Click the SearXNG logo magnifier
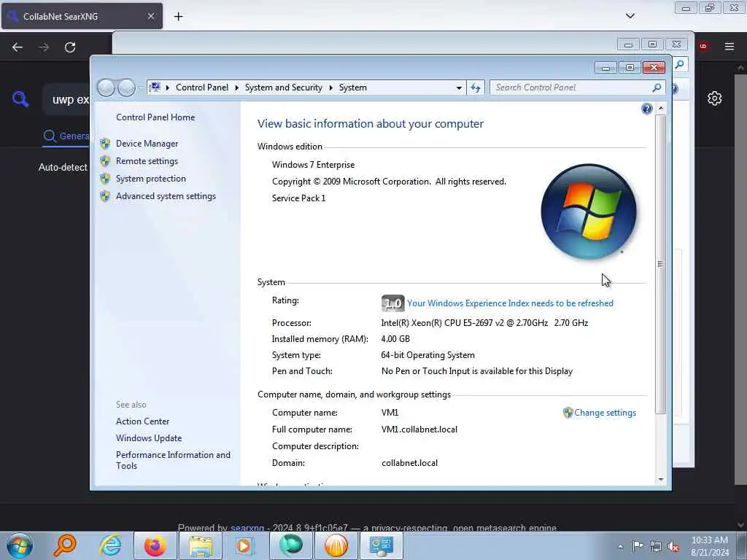Viewport: 747px width, 560px height. (20, 99)
